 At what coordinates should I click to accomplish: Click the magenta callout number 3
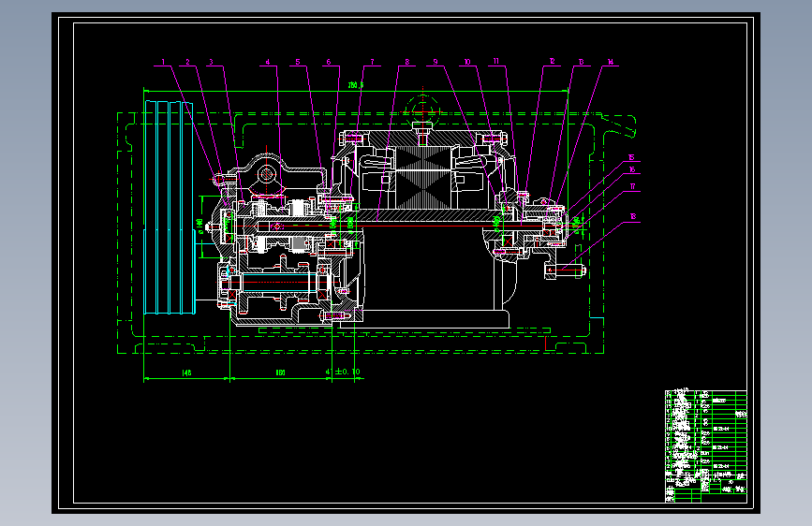pos(211,62)
